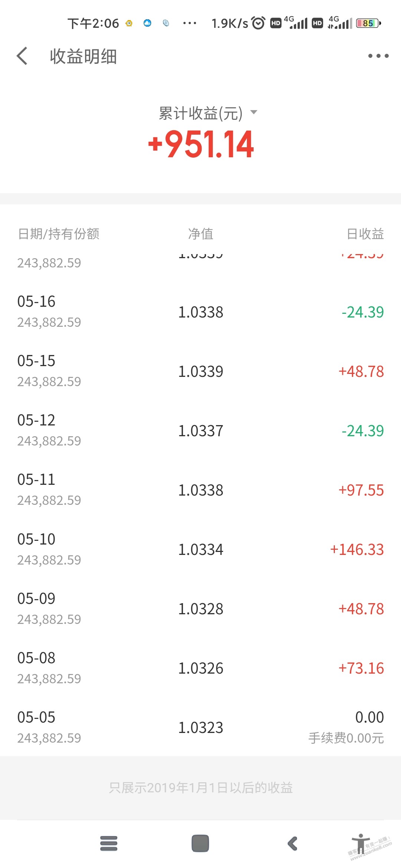401x868 pixels.
Task: Tap the +97.55 daily earnings value
Action: pyautogui.click(x=361, y=490)
